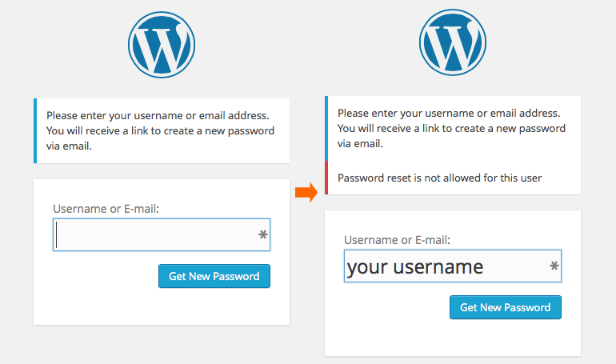Click the left WordPress logo
The height and width of the screenshot is (364, 616).
pos(162,44)
